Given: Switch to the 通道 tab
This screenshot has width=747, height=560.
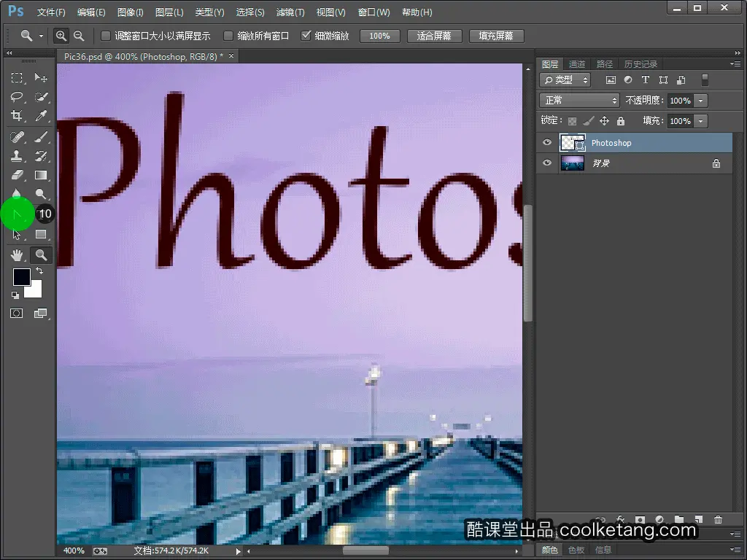Looking at the screenshot, I should [x=577, y=64].
